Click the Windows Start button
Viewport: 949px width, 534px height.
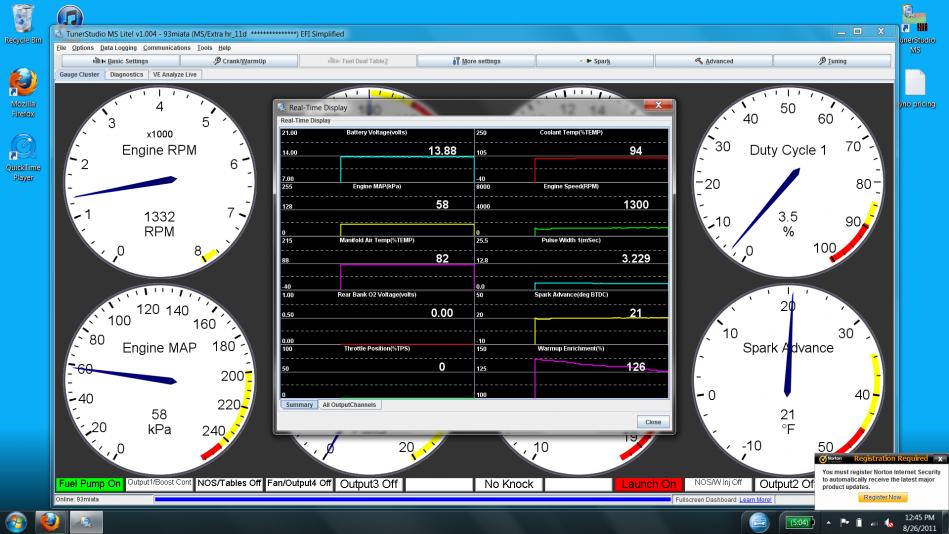point(17,520)
